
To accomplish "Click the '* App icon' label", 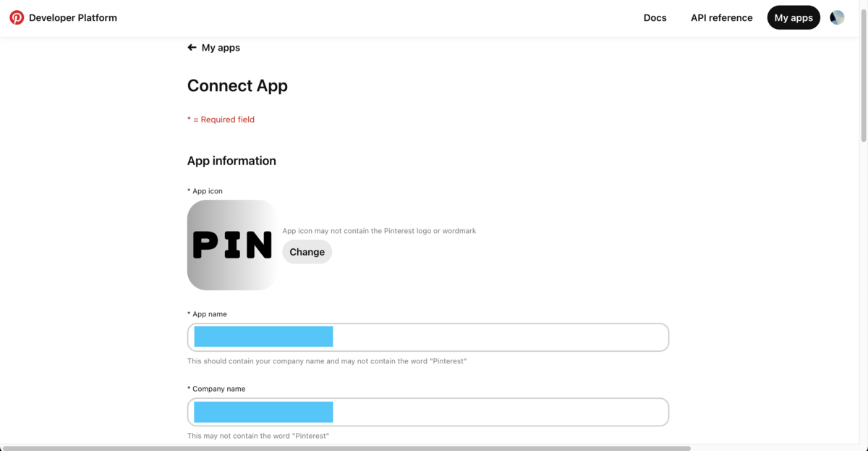I will tap(205, 191).
